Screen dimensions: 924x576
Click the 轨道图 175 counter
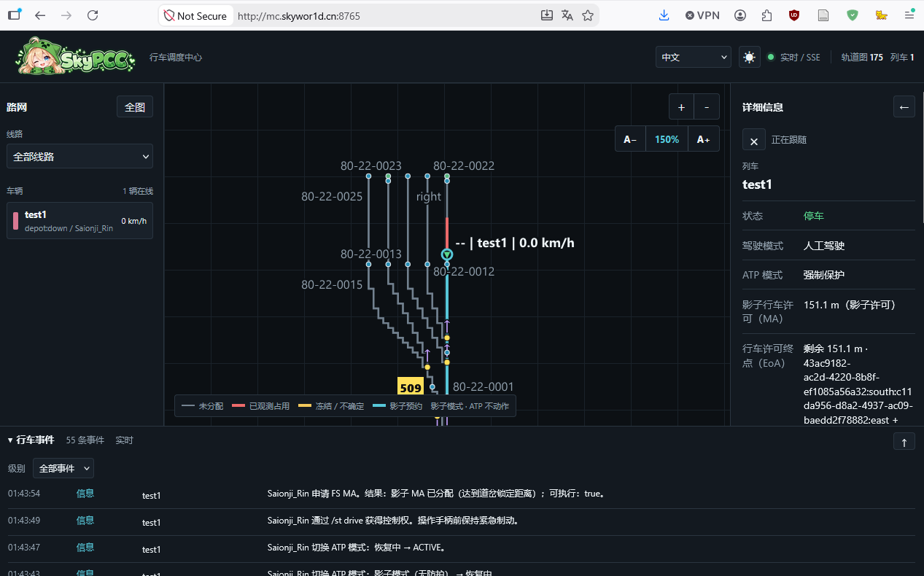[862, 57]
